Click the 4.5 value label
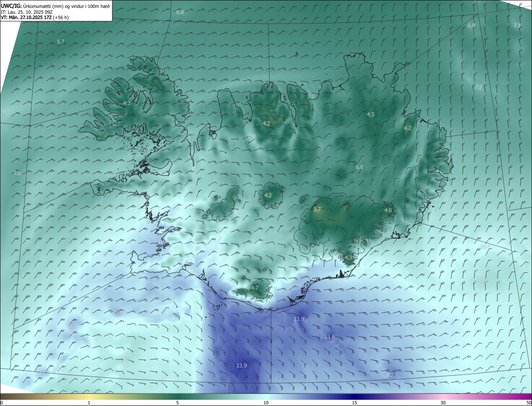532x406 pixels. coord(371,114)
